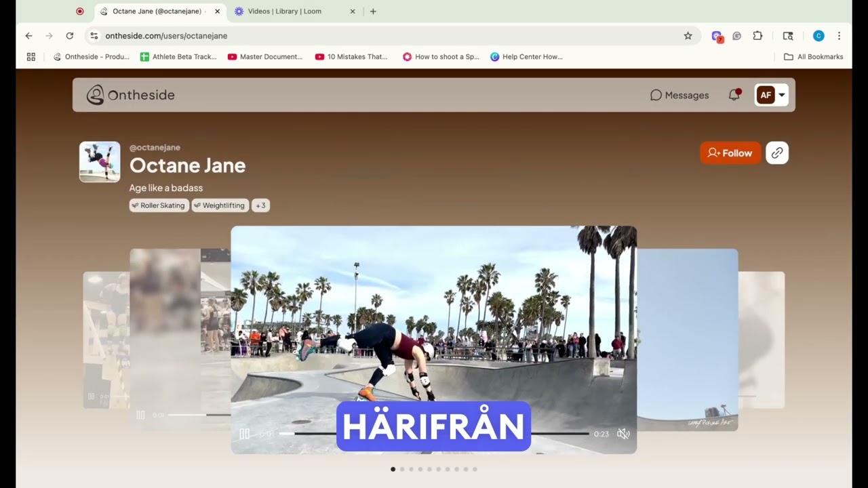Select the first carousel dot

[393, 469]
